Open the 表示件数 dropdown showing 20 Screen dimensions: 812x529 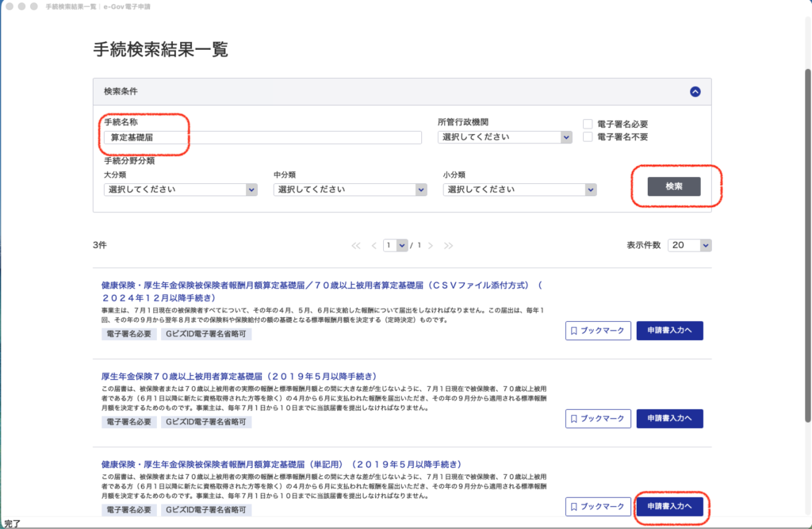[x=689, y=245]
